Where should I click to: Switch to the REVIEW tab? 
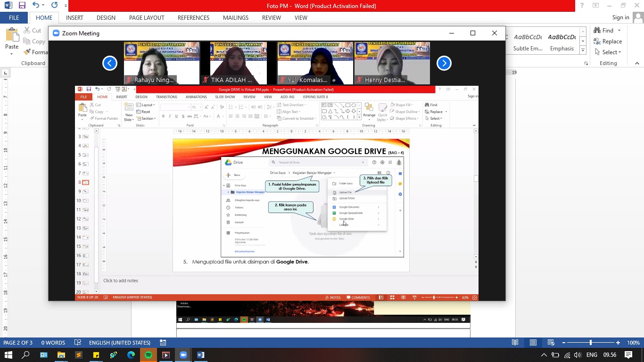tap(272, 17)
